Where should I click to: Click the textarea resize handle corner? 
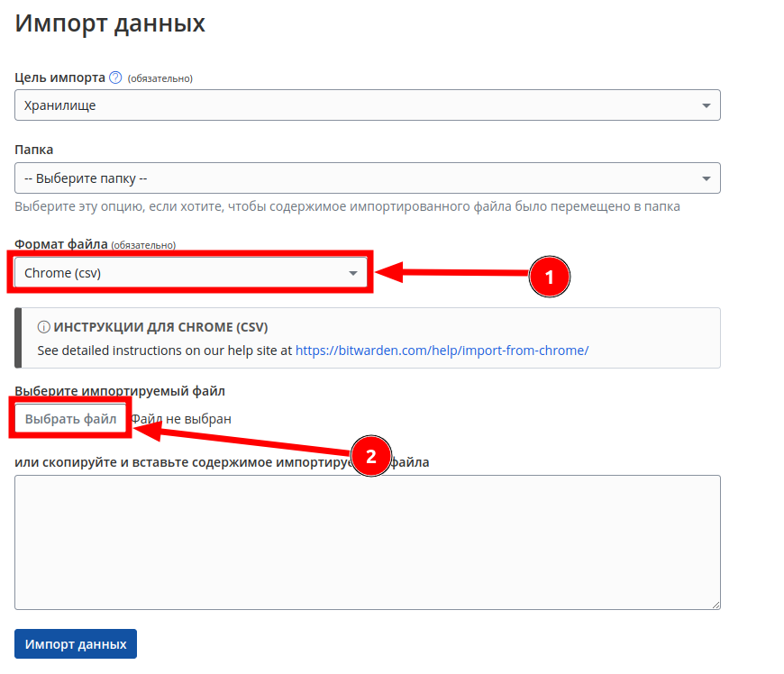pos(716,605)
